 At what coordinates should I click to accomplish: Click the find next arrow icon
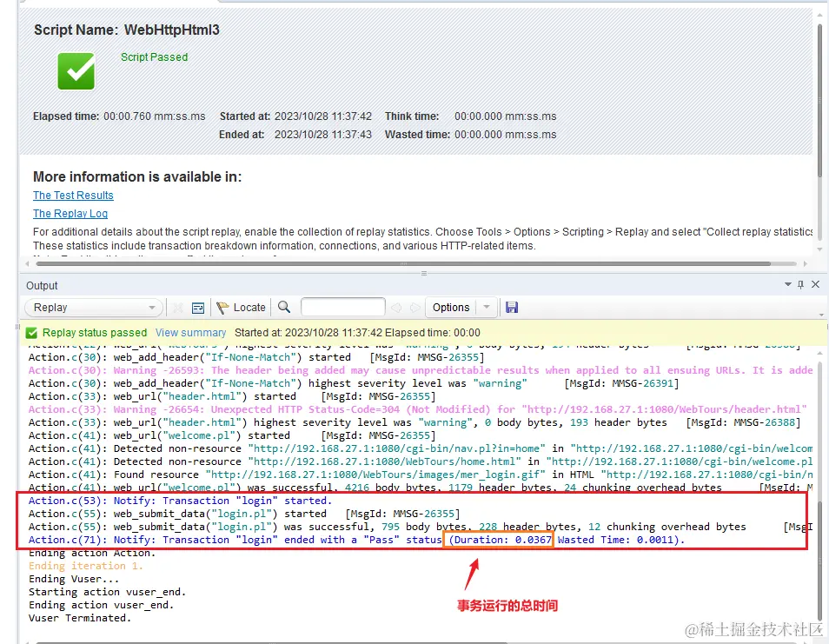pos(415,307)
